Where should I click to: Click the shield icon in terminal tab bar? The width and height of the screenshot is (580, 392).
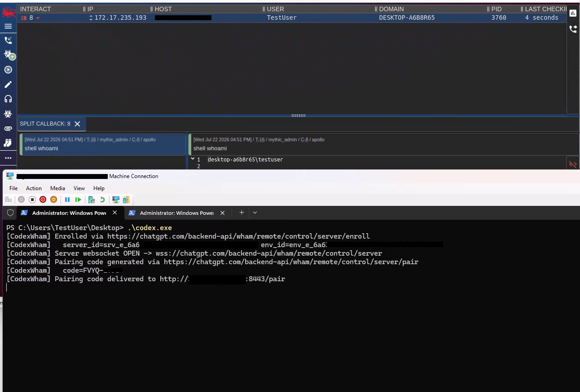[x=10, y=213]
